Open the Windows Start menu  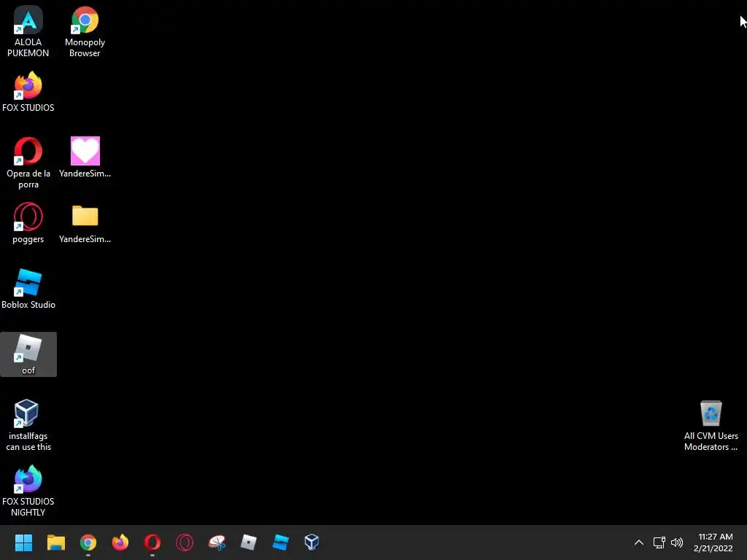click(23, 542)
